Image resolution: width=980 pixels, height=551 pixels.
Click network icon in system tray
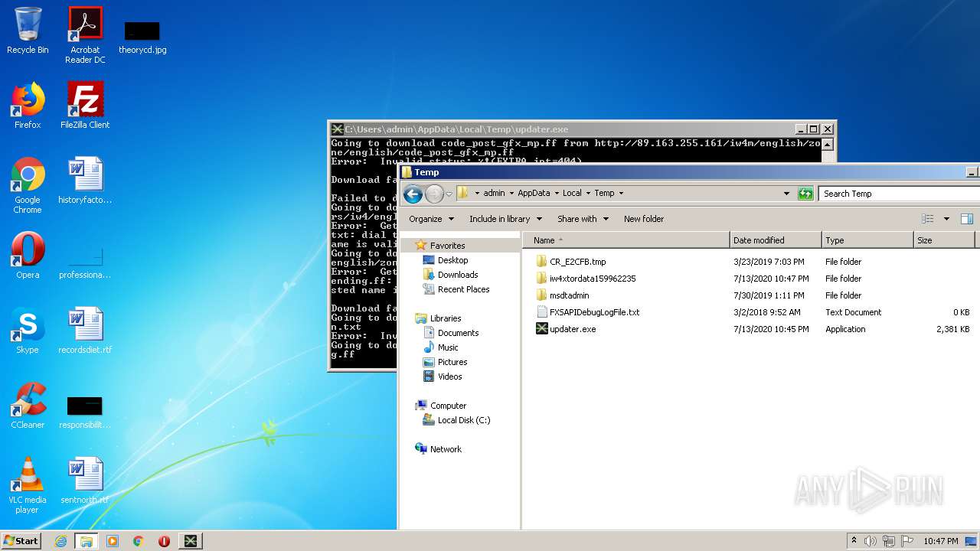point(889,541)
